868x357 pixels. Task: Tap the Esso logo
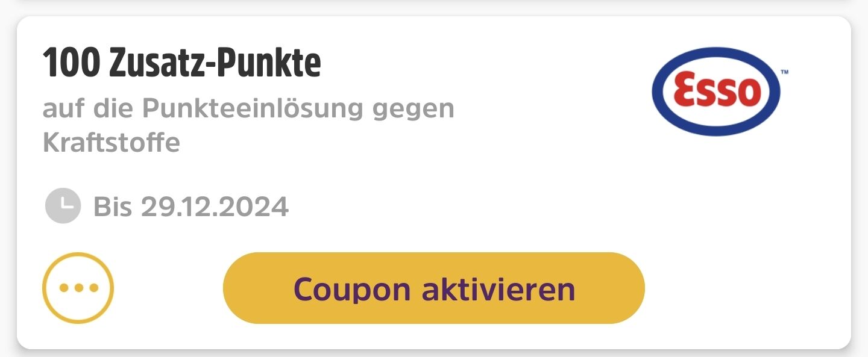point(717,92)
